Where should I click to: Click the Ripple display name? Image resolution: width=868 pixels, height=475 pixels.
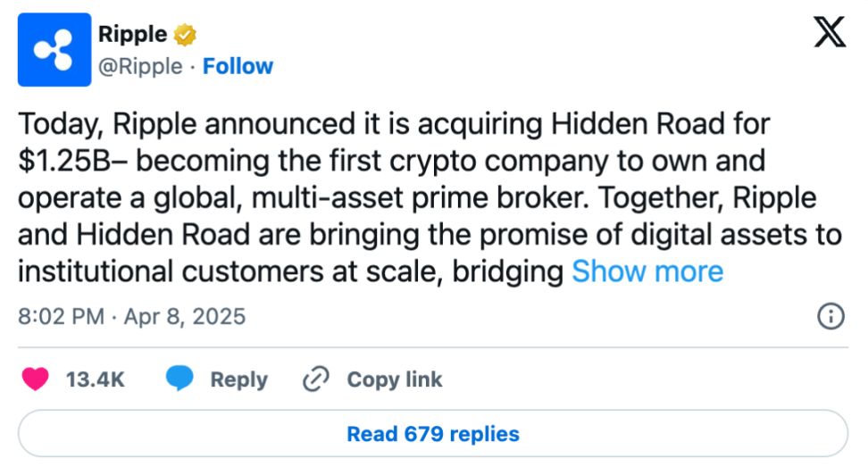(x=132, y=35)
